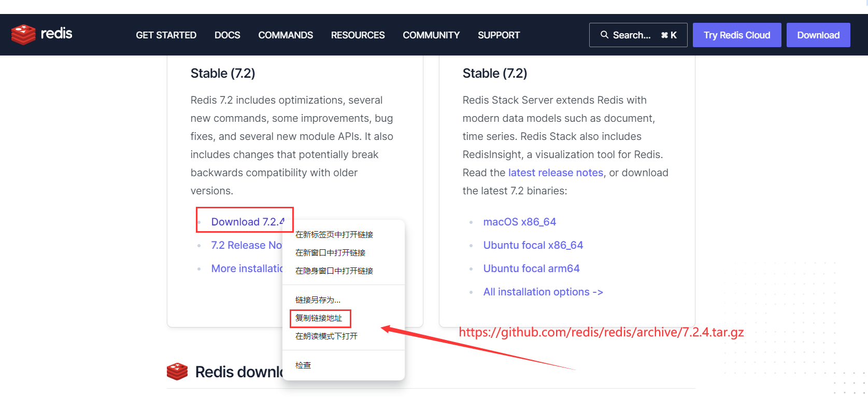Open the SUPPORT nav item

coord(499,35)
